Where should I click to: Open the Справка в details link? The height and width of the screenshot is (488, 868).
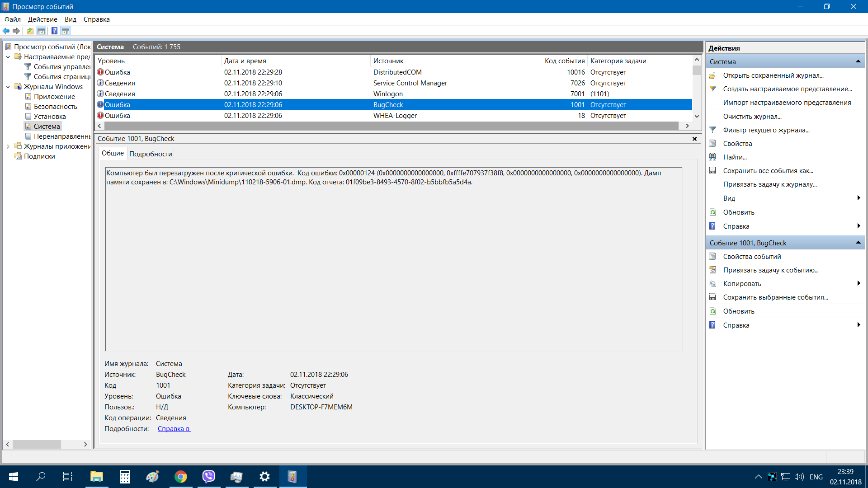pos(174,429)
